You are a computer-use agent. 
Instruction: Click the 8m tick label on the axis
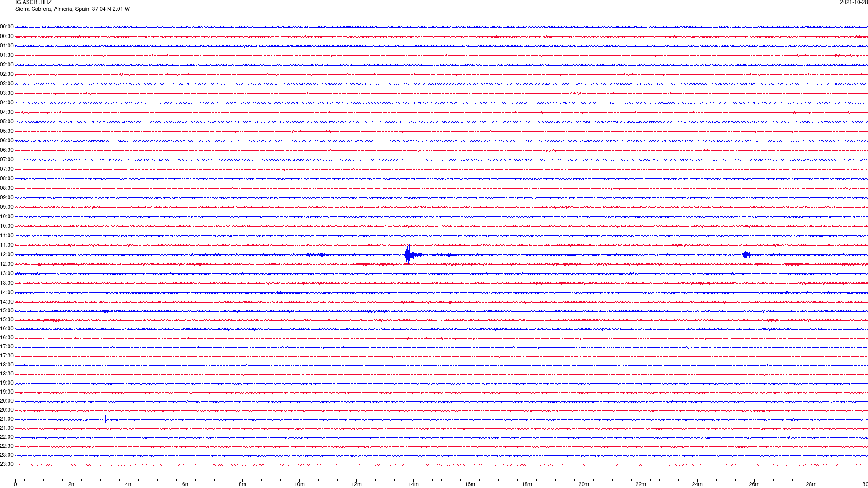click(x=242, y=484)
